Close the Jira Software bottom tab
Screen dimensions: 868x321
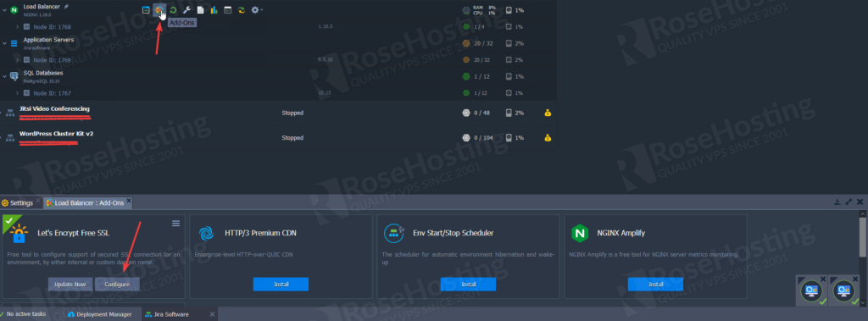click(212, 314)
